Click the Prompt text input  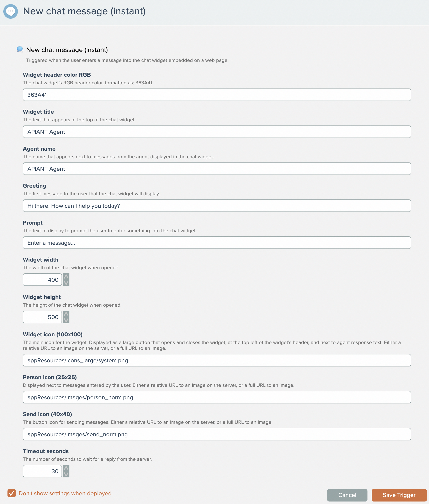point(217,243)
